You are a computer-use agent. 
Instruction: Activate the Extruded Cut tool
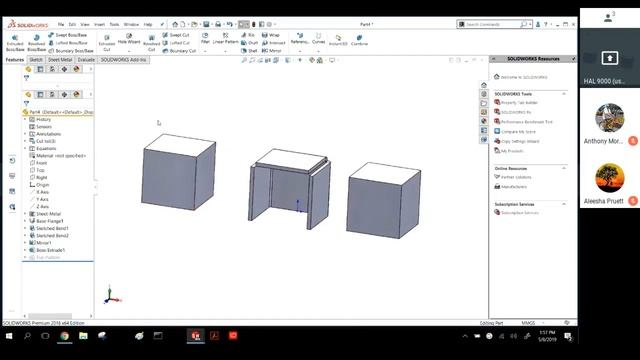(107, 43)
